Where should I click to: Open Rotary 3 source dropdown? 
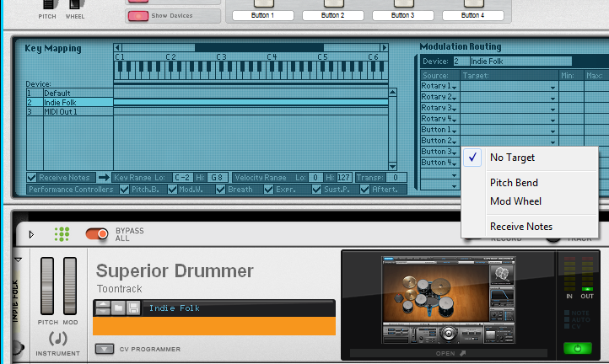pyautogui.click(x=439, y=108)
